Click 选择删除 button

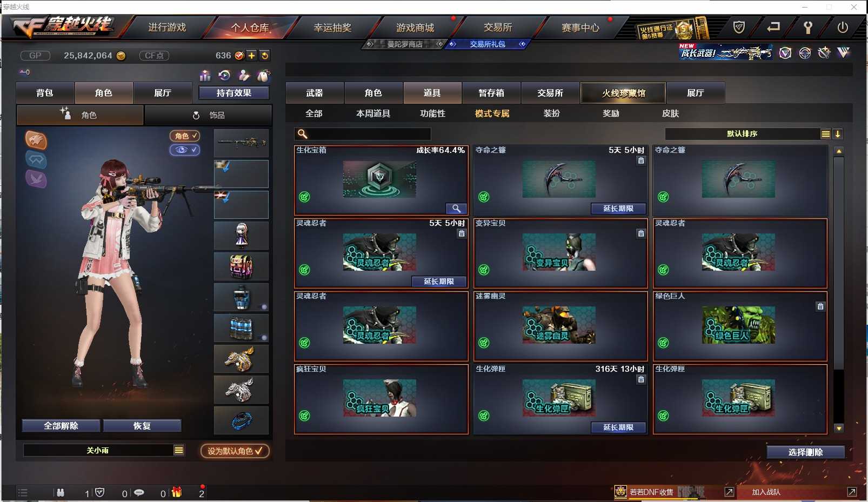point(805,452)
